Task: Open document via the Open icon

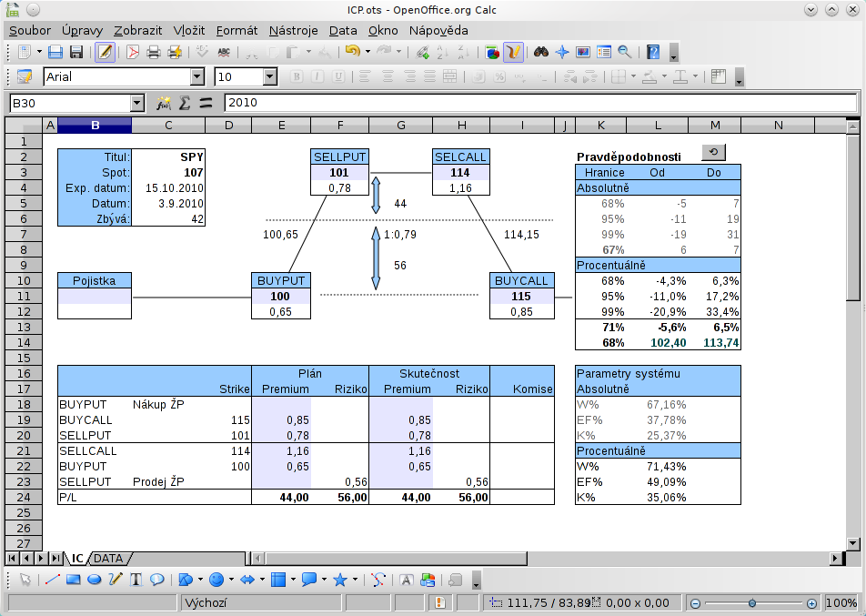Action: pyautogui.click(x=55, y=52)
